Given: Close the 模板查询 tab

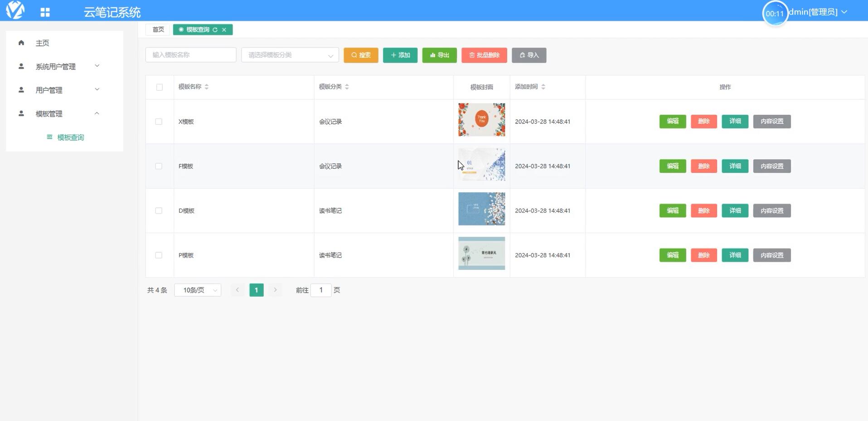Looking at the screenshot, I should (224, 30).
